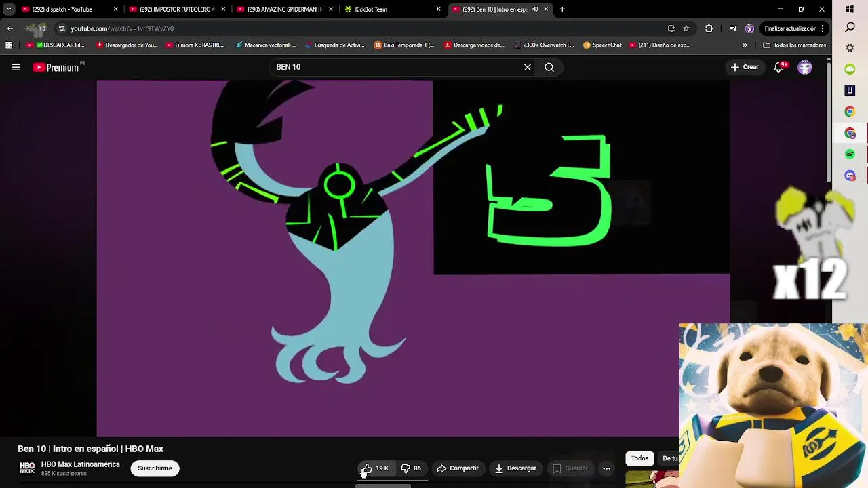
Task: Run search with the magnifier button
Action: click(549, 67)
